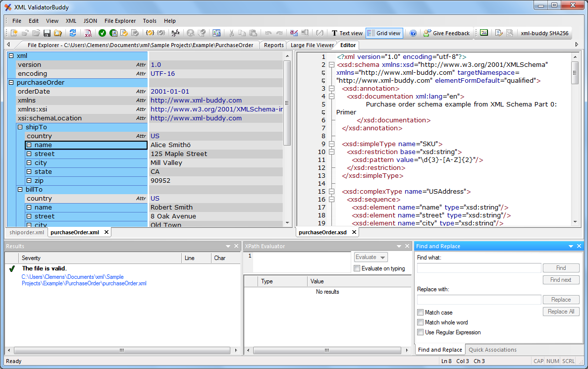
Task: Collapse the shipTo node
Action: [x=20, y=127]
